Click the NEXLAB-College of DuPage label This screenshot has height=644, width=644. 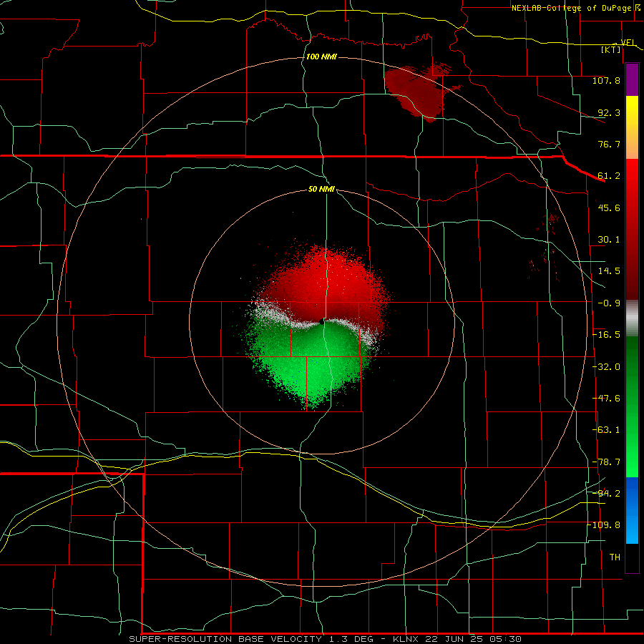[572, 8]
